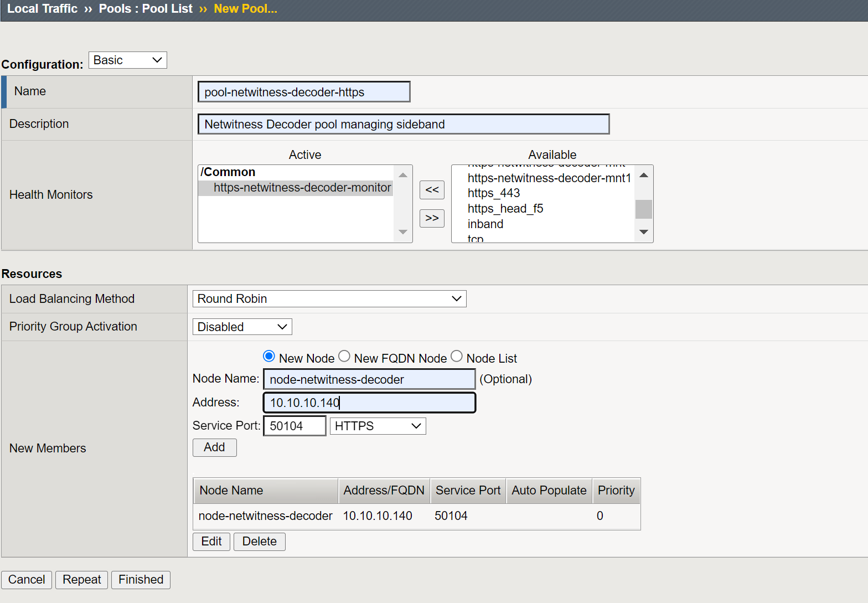The height and width of the screenshot is (603, 868).
Task: Select the New FQDN Node radio option
Action: coord(344,356)
